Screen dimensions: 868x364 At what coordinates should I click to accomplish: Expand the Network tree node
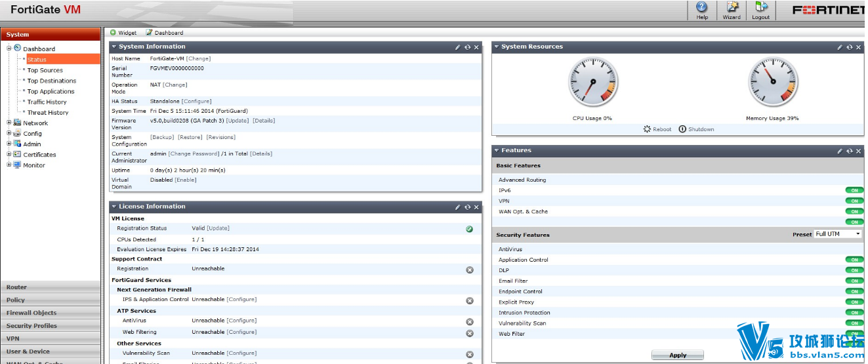click(x=9, y=123)
